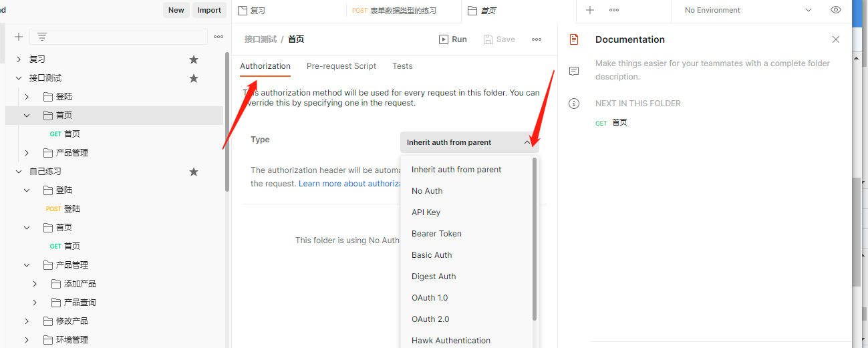Star the 自己练习 collection
The width and height of the screenshot is (868, 348).
tap(194, 172)
